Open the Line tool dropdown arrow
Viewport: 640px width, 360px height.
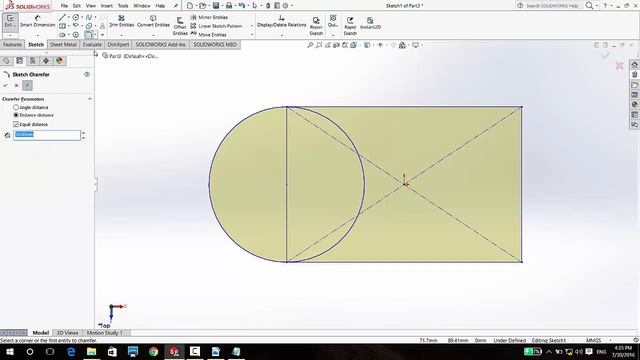coord(68,18)
